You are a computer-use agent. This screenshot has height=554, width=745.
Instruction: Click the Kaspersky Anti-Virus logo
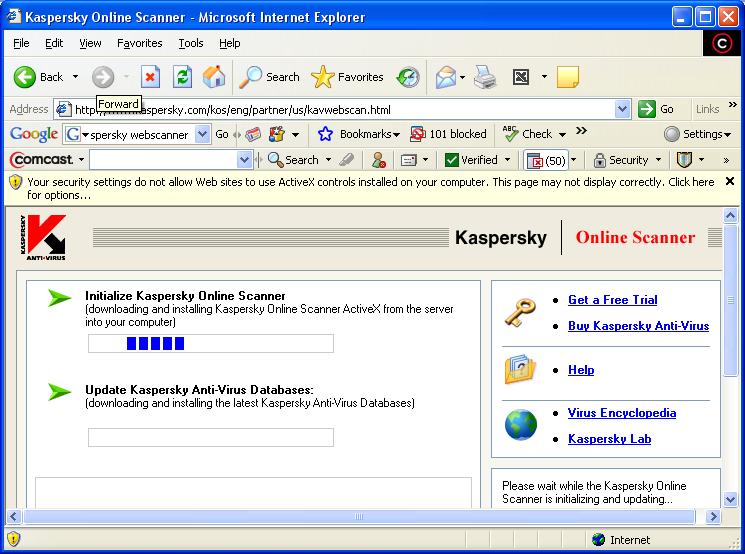(x=43, y=237)
